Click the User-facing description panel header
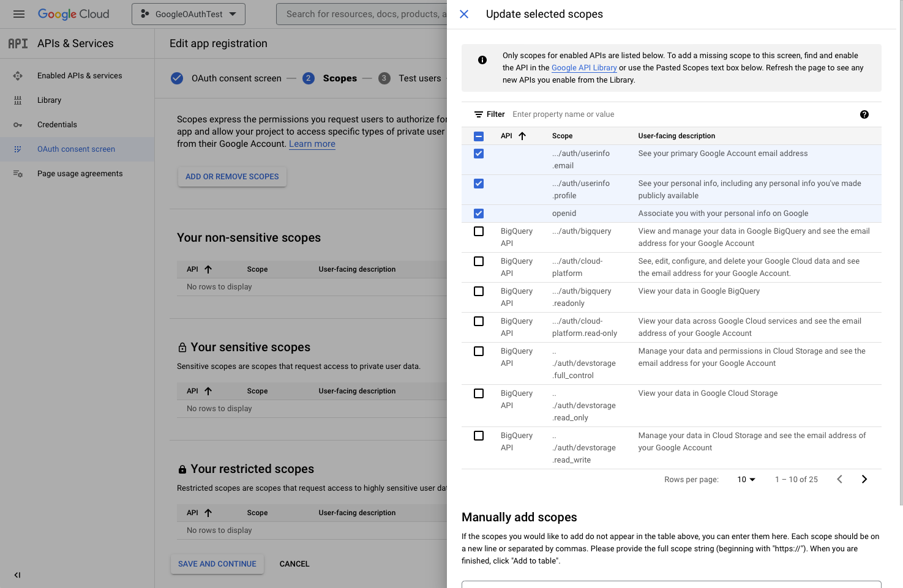 coord(676,136)
